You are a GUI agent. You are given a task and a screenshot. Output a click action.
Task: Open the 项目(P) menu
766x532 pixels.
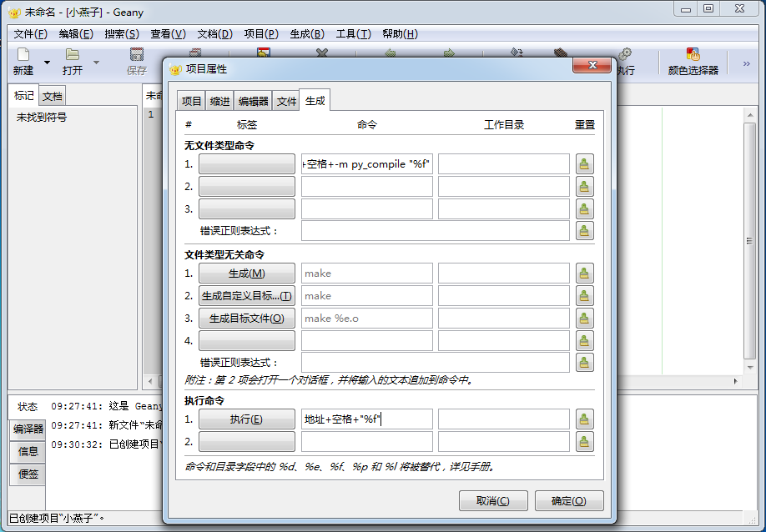click(261, 33)
